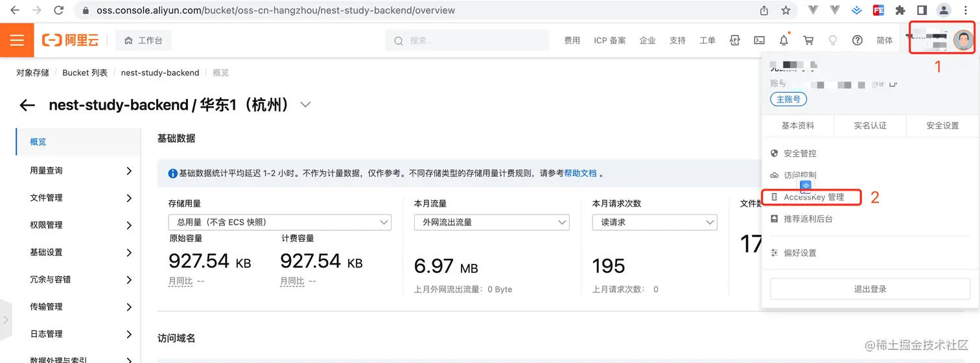Open the 实名认证 tab
The height and width of the screenshot is (363, 980).
pos(870,126)
